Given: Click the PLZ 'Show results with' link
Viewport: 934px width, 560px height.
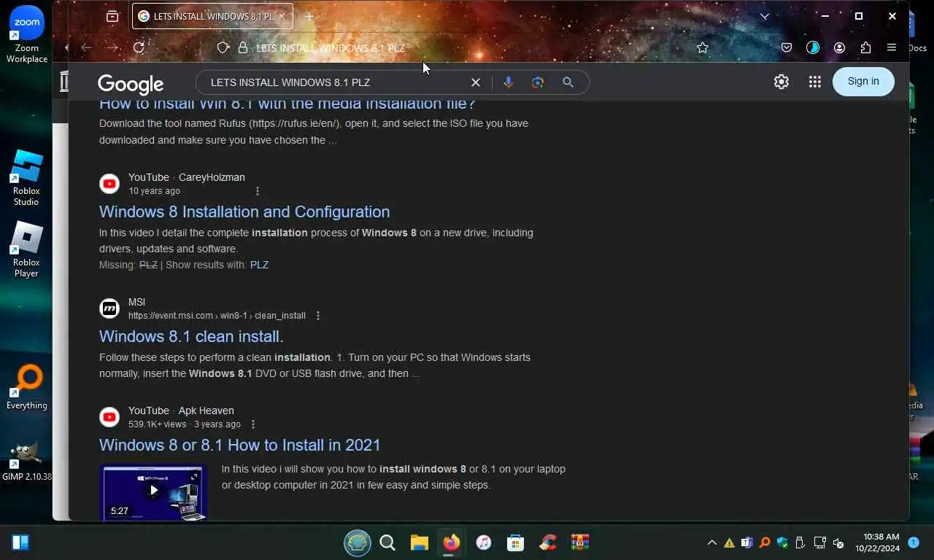Looking at the screenshot, I should click(259, 265).
